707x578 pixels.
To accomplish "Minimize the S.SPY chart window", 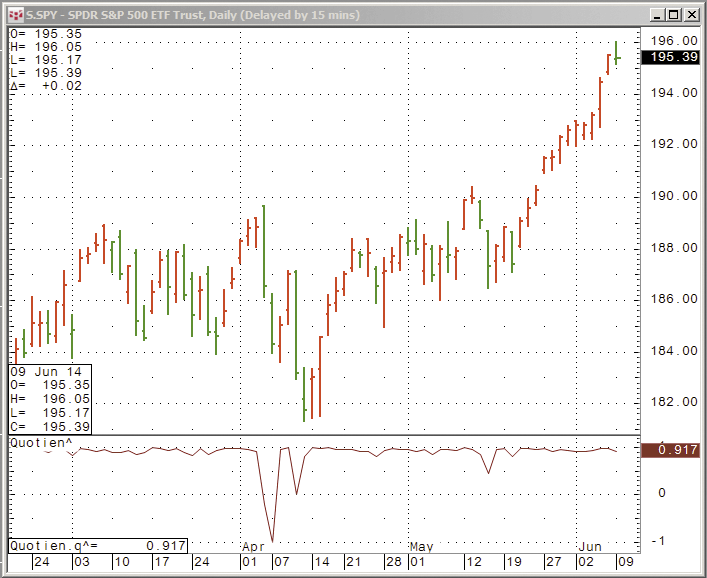I will click(656, 15).
